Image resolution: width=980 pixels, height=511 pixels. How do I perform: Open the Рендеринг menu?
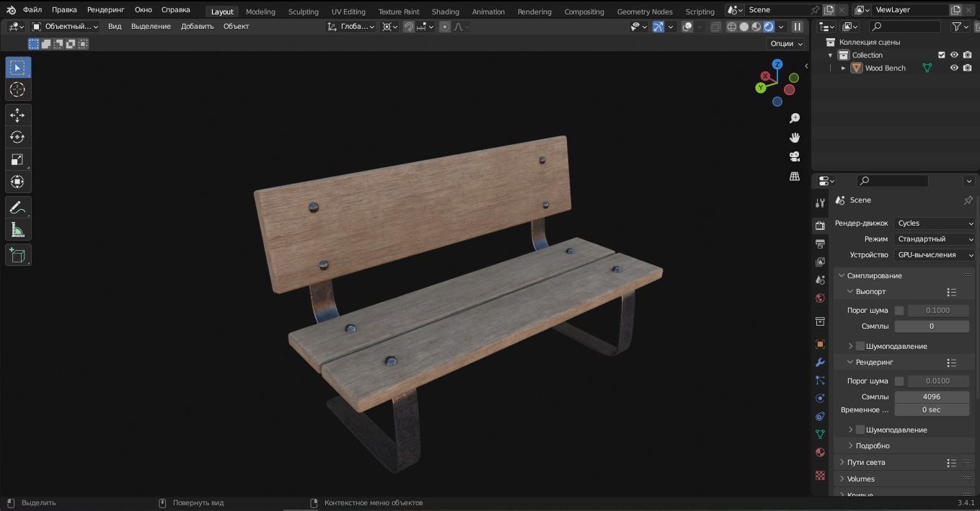coord(105,10)
